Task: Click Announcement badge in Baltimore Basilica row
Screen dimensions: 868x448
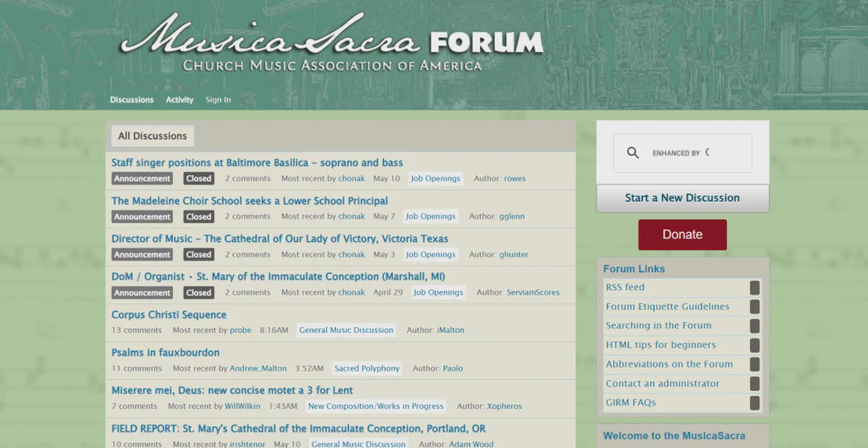Action: coord(142,178)
